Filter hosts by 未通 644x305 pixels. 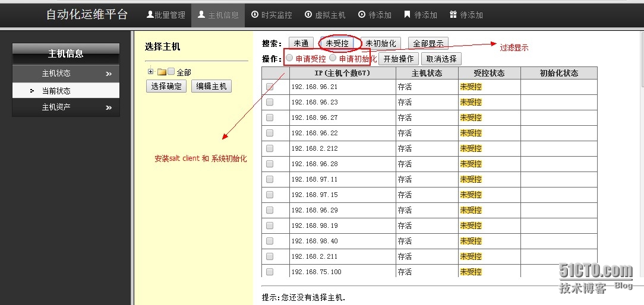(301, 43)
